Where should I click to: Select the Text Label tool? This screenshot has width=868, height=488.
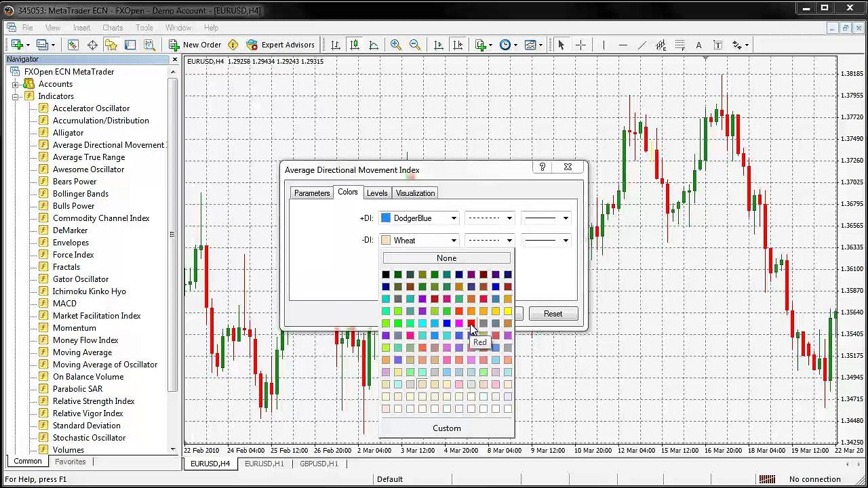coord(717,45)
